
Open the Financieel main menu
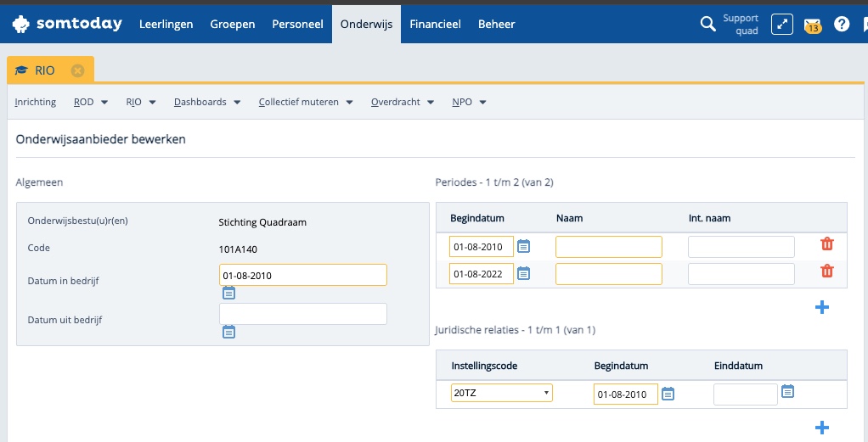[x=435, y=25]
